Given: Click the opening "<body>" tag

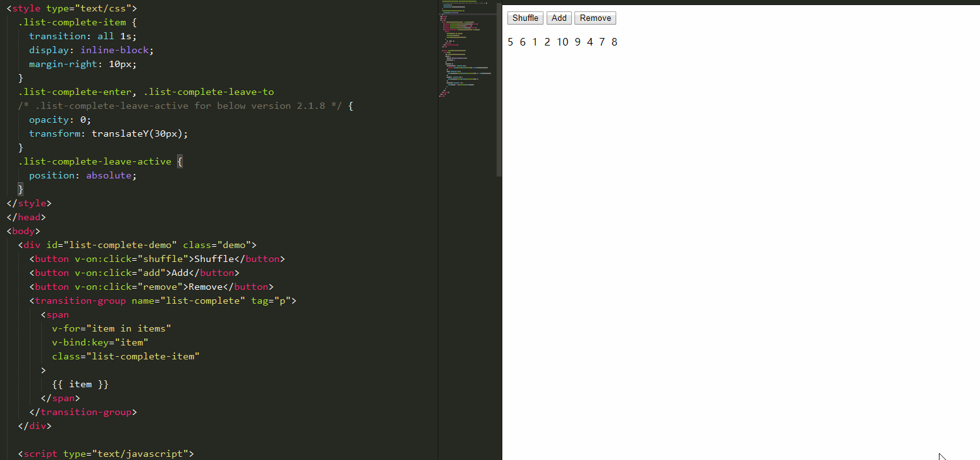Looking at the screenshot, I should point(23,231).
